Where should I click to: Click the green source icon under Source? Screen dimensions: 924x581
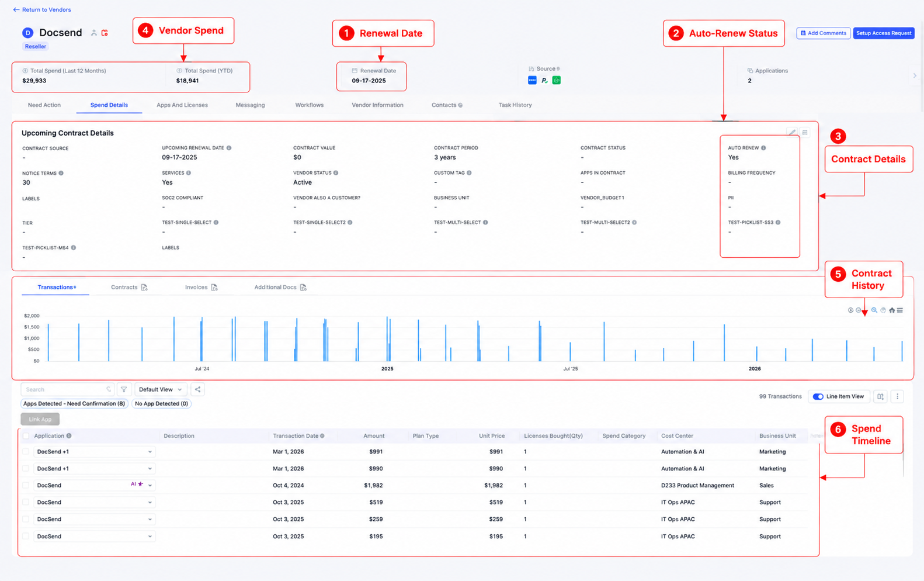point(557,80)
